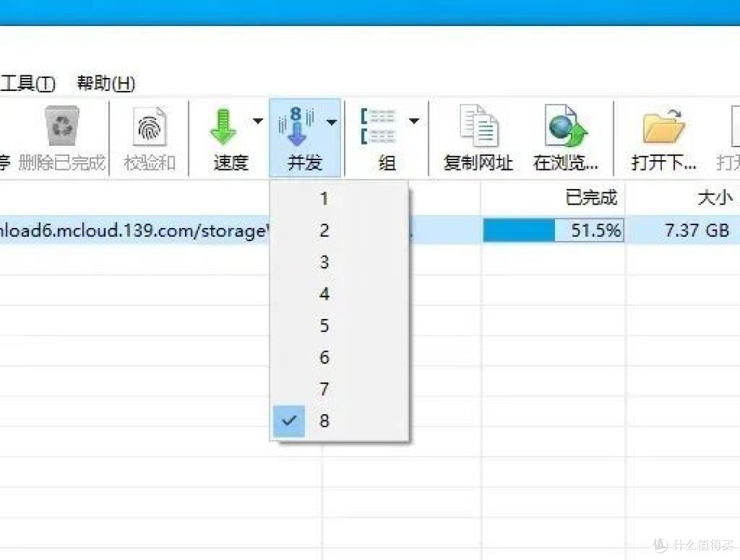Click the group list icon (组)

tap(378, 127)
